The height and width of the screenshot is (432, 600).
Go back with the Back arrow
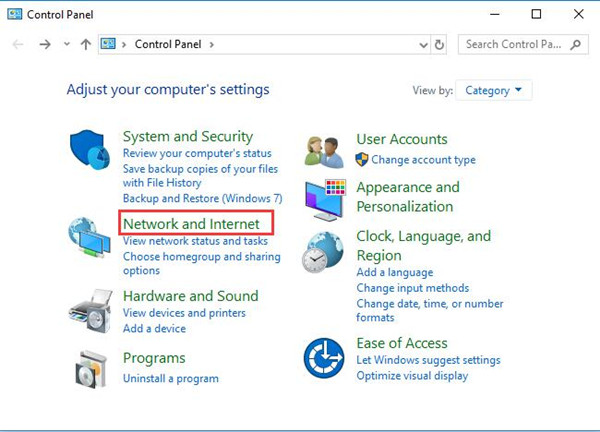(x=18, y=44)
